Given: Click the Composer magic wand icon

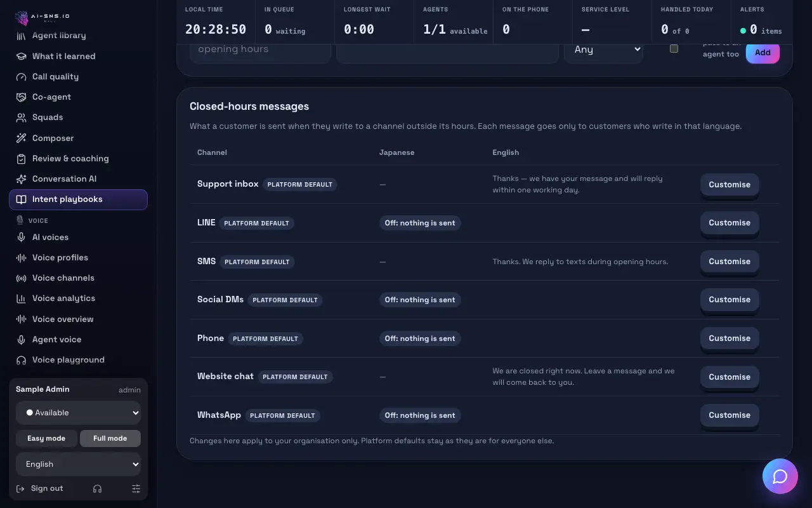Looking at the screenshot, I should click(x=21, y=138).
